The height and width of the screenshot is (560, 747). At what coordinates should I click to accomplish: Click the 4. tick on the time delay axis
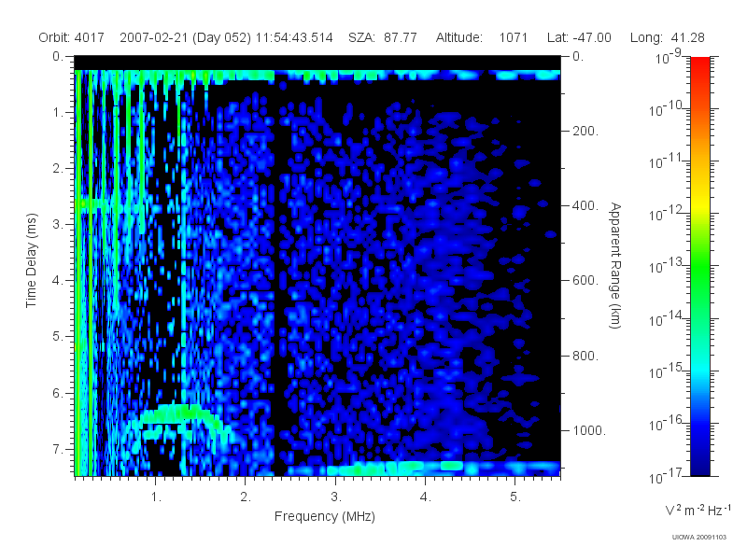[58, 281]
